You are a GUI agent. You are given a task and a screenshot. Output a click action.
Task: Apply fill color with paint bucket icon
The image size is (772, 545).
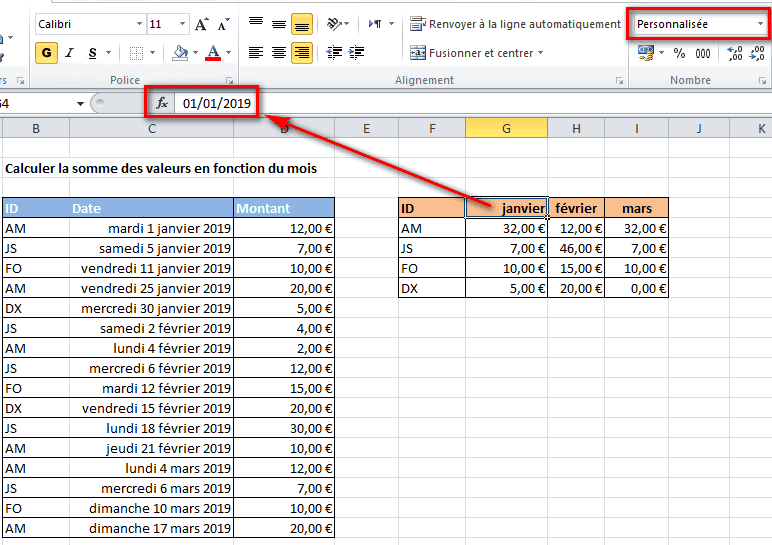pos(180,53)
